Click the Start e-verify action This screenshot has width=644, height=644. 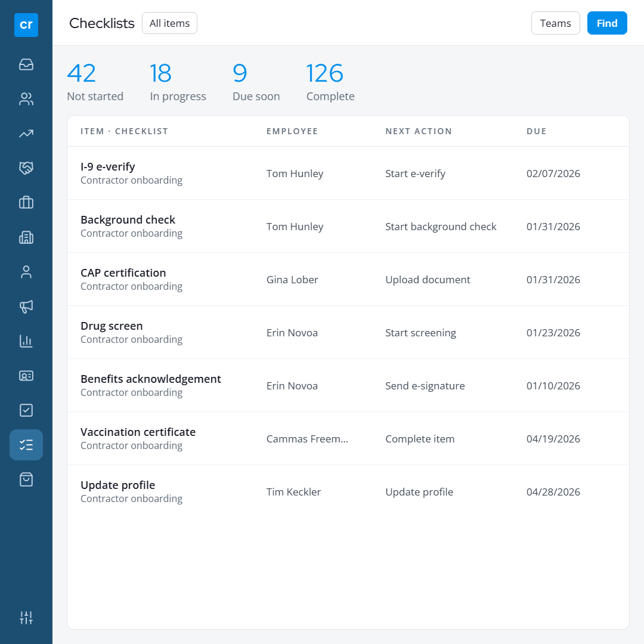[x=415, y=174]
